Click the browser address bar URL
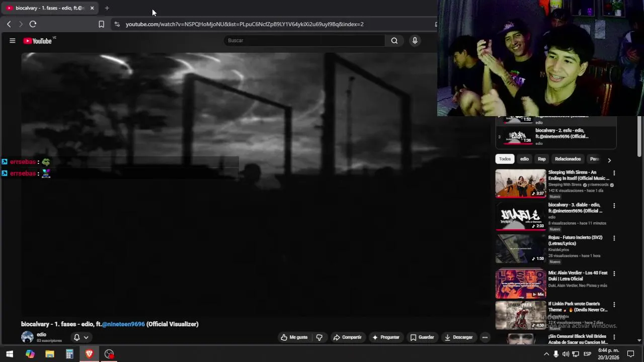The height and width of the screenshot is (362, 644). [x=245, y=24]
